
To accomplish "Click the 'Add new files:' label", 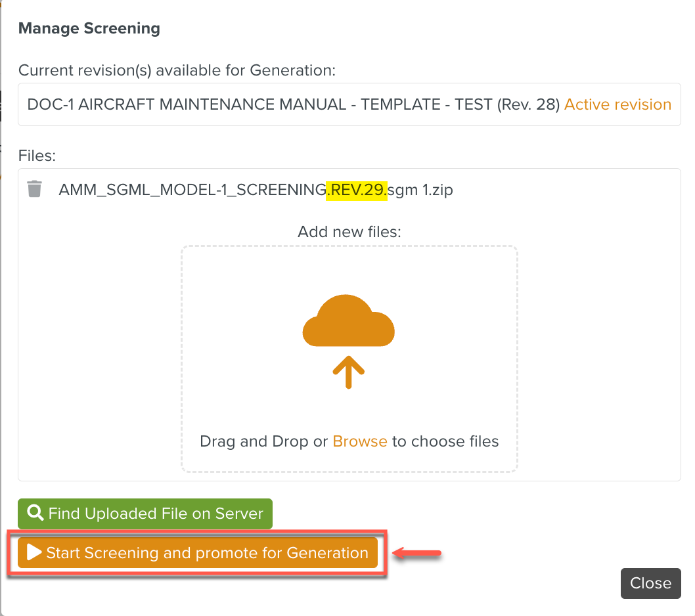I will [349, 232].
